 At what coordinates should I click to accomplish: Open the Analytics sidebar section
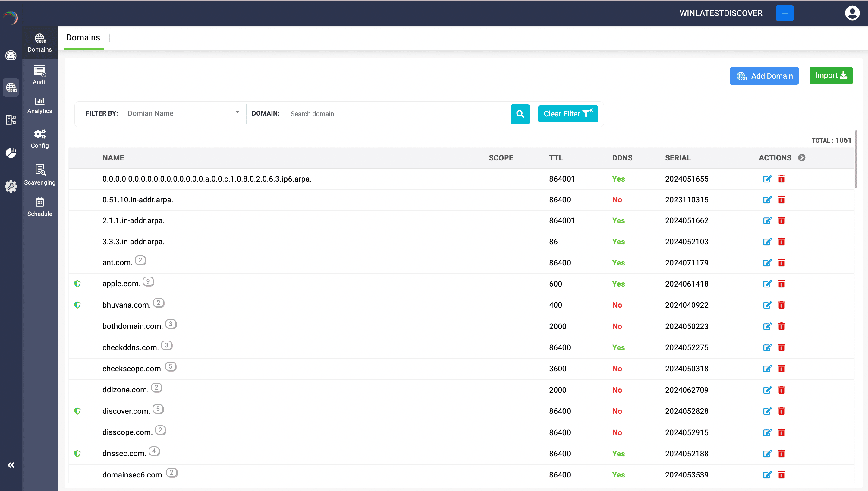click(x=39, y=106)
